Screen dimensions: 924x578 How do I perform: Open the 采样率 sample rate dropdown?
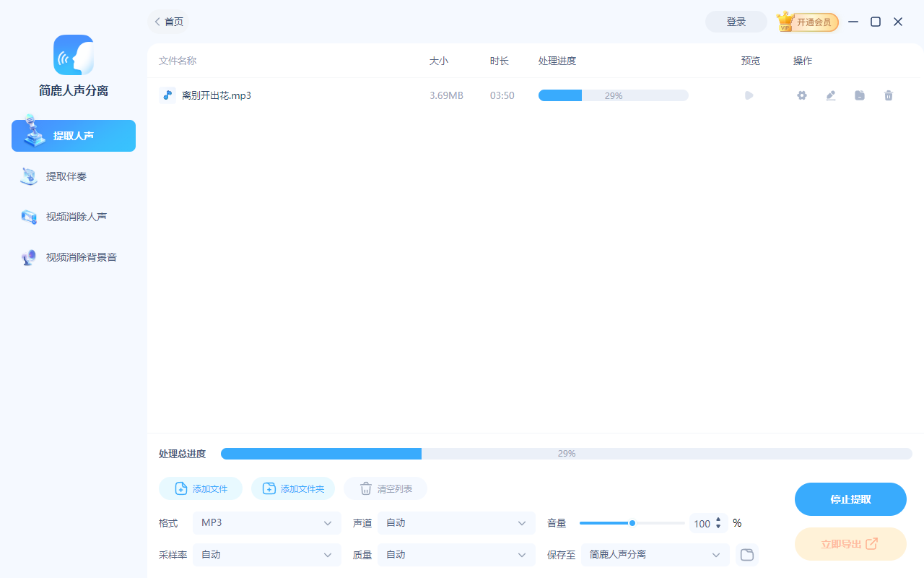(267, 554)
